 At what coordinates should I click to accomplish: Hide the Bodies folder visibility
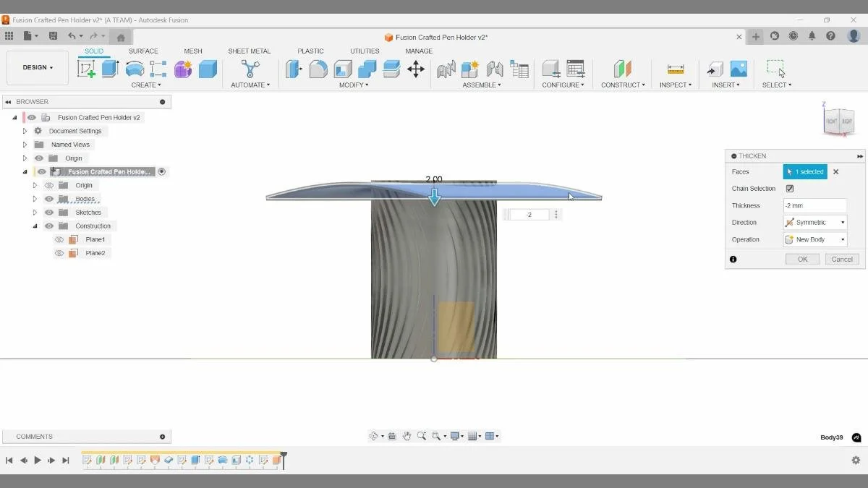pos(48,199)
